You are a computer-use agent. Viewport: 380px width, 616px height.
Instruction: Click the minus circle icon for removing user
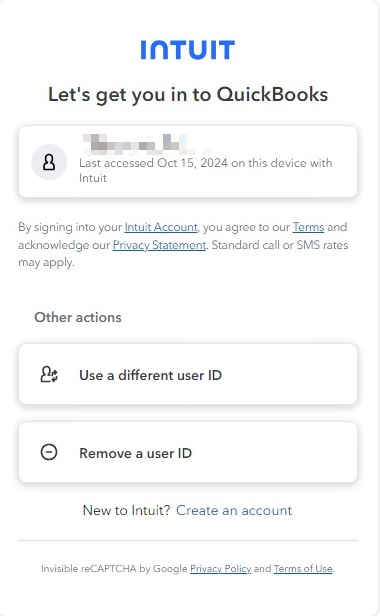coord(49,452)
